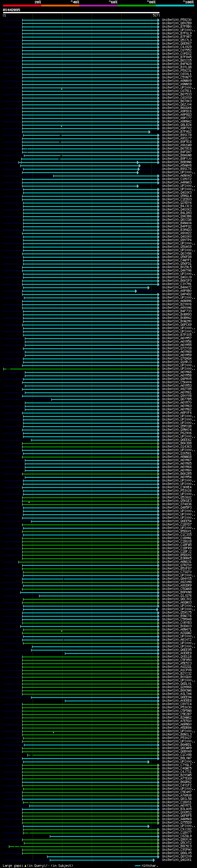Select hit label UniRef100_C6ZQL9
The width and height of the screenshot is (197, 868).
point(176,836)
